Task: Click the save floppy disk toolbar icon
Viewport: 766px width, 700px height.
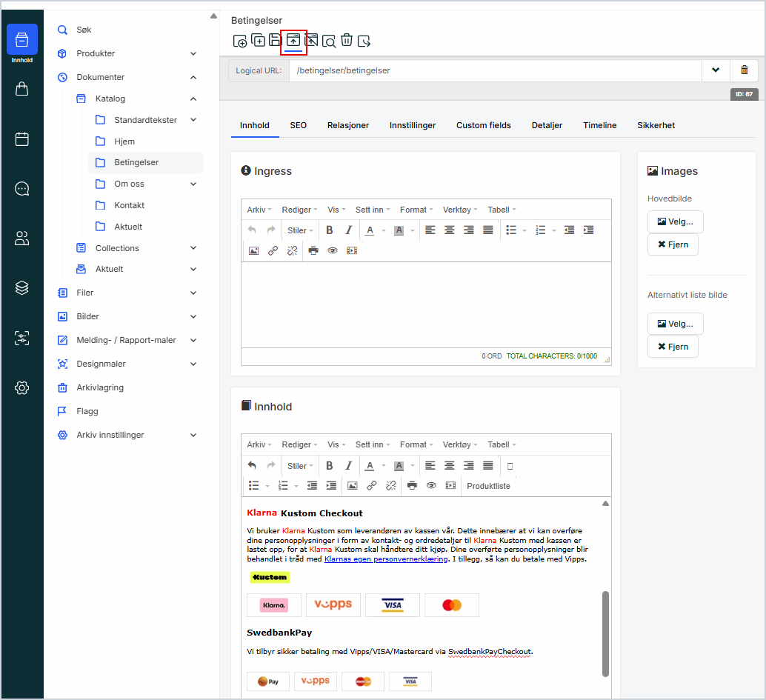Action: 275,41
